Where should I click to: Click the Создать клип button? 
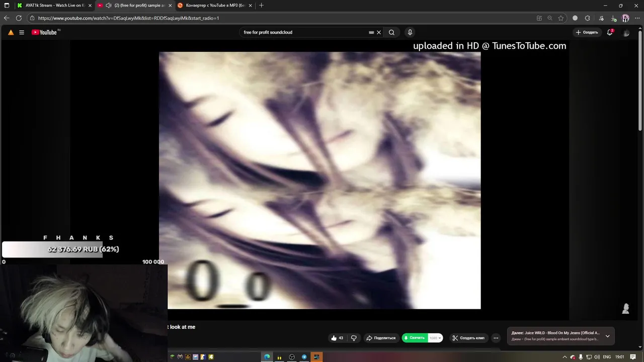[468, 338]
